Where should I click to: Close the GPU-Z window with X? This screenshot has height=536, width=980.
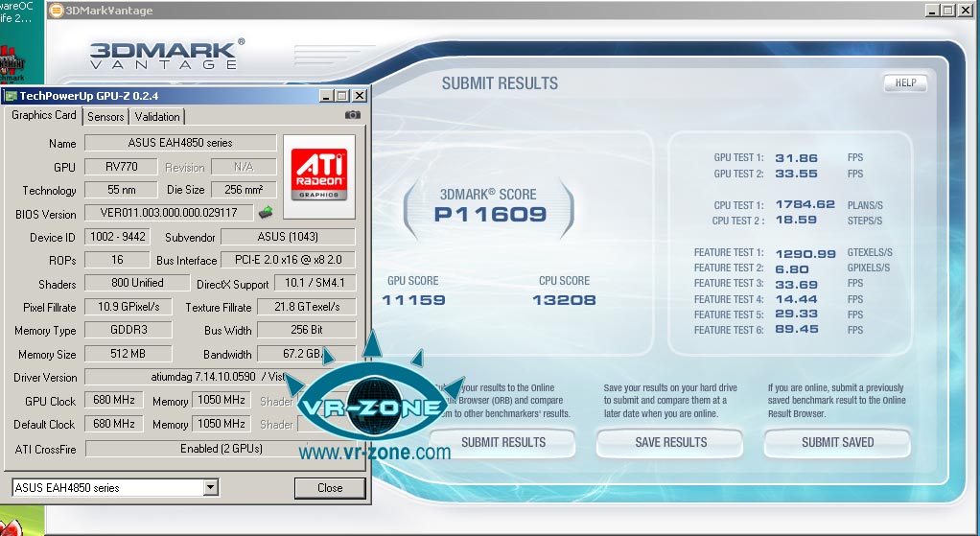coord(360,96)
